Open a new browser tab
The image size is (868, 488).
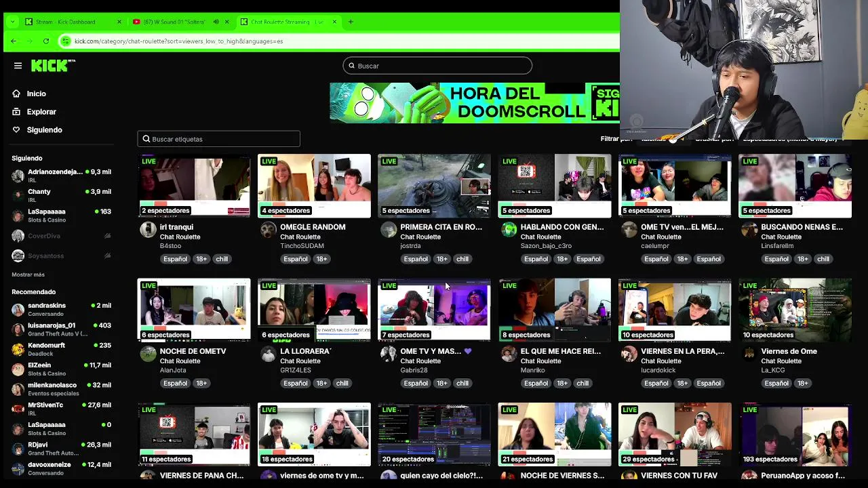point(351,22)
